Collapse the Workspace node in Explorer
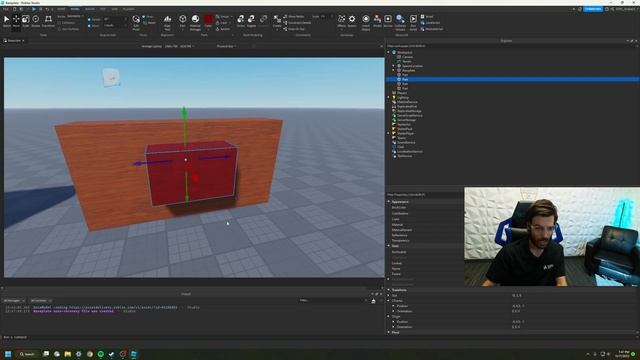This screenshot has height=360, width=640. [x=389, y=52]
